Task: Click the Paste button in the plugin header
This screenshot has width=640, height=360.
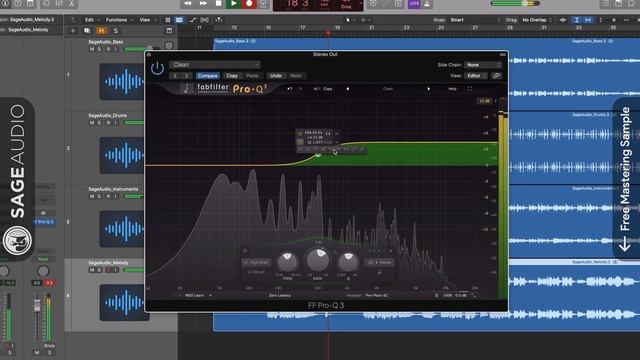Action: pyautogui.click(x=252, y=76)
